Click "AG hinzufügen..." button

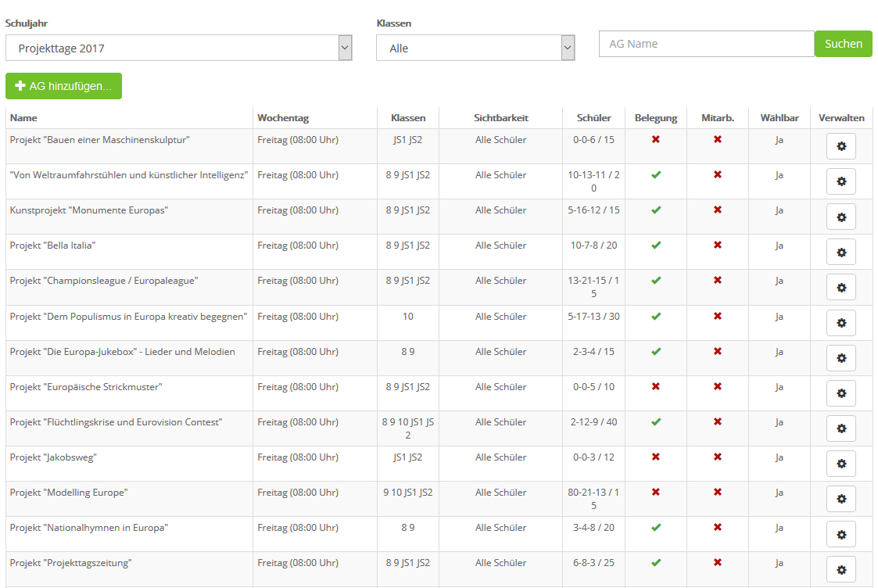click(x=63, y=86)
